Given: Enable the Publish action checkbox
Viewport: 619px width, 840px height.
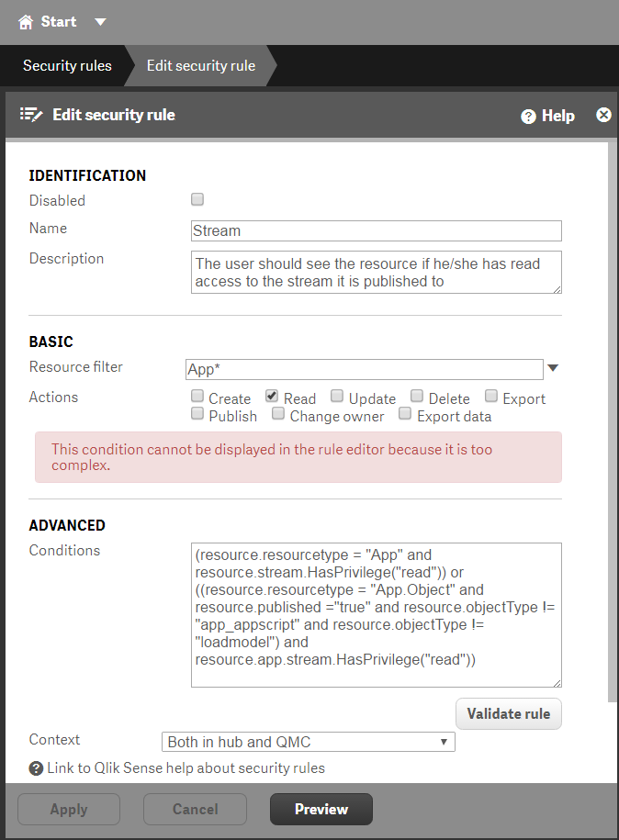Looking at the screenshot, I should click(x=197, y=413).
